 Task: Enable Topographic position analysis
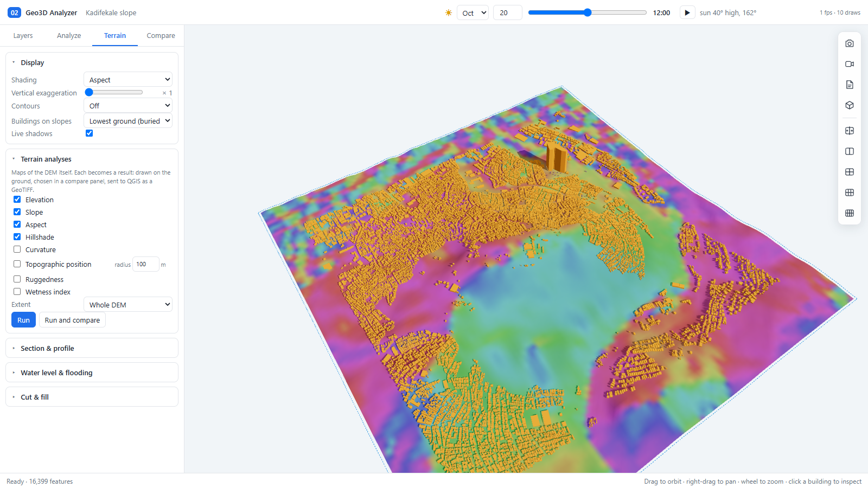tap(17, 264)
